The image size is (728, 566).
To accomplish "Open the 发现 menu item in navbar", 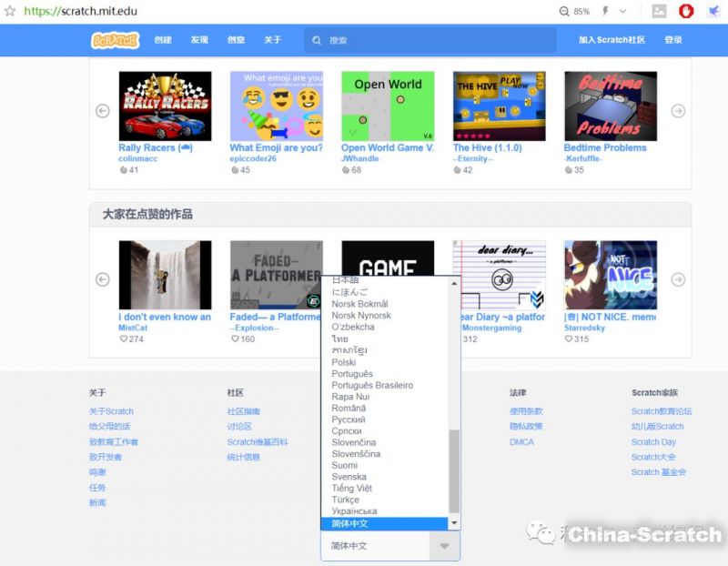I will [199, 40].
